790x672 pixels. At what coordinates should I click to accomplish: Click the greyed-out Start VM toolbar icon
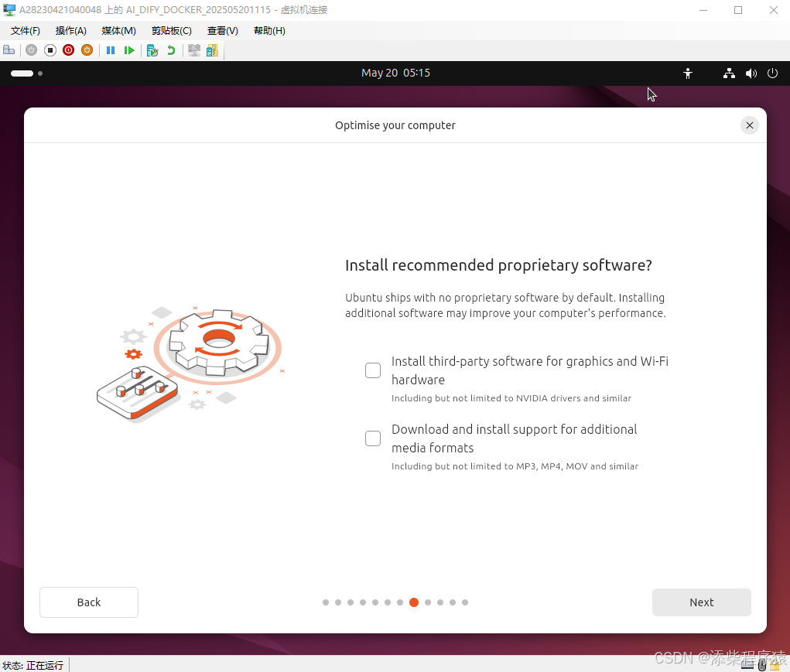click(31, 49)
